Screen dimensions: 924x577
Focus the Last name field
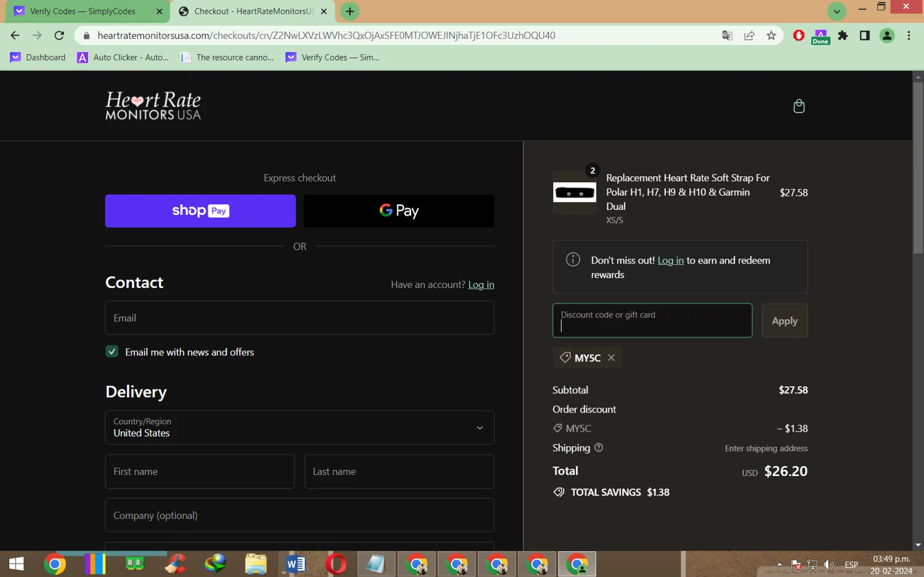coord(399,472)
